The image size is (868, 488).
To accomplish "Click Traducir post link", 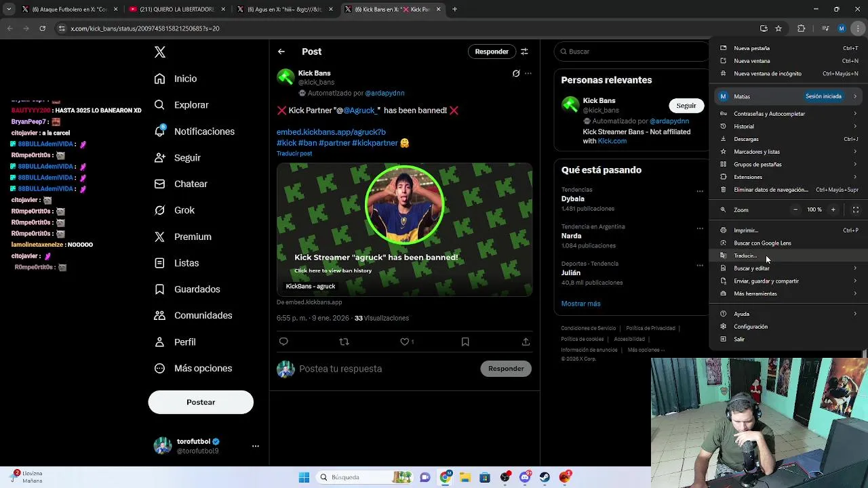I will point(294,153).
